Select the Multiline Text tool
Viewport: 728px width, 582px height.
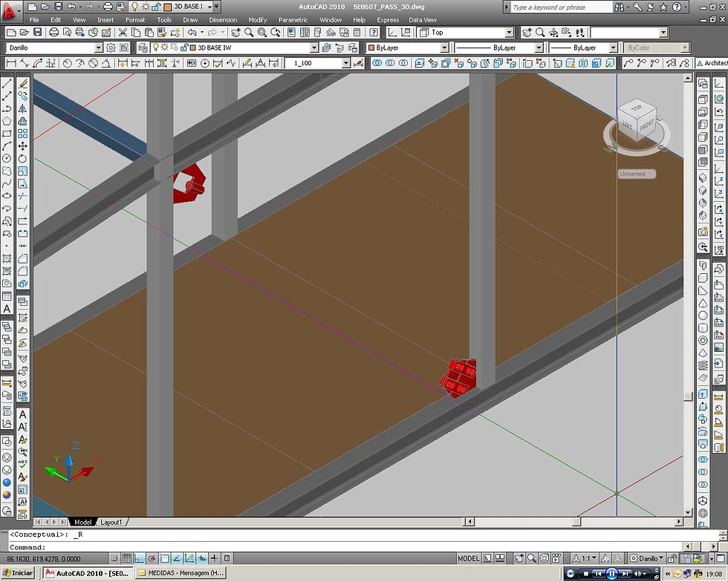click(x=7, y=309)
